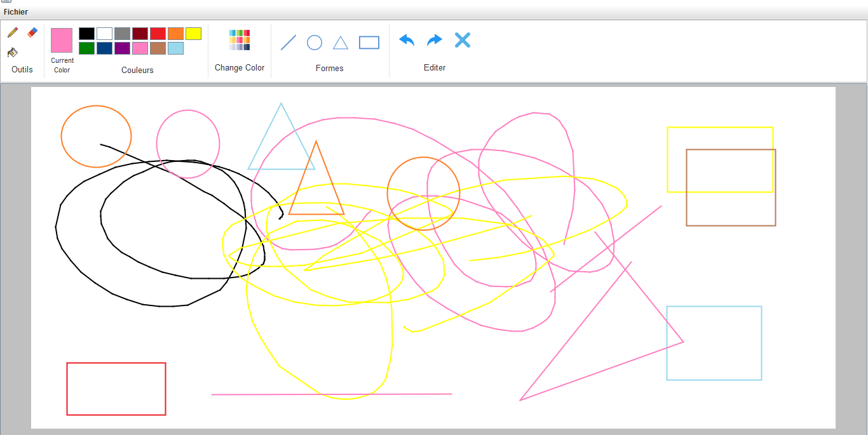The width and height of the screenshot is (868, 435).
Task: Select the rectangle shape tool
Action: 369,42
